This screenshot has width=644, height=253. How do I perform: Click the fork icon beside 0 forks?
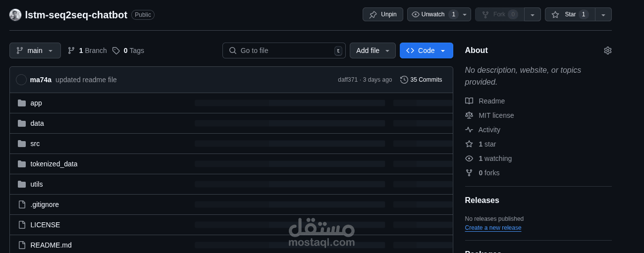point(469,173)
